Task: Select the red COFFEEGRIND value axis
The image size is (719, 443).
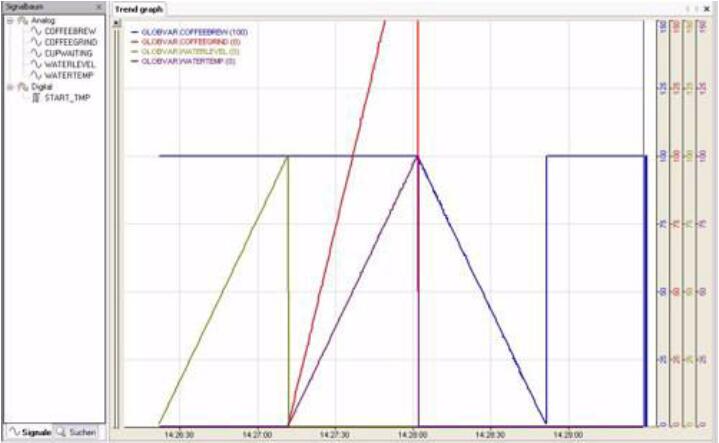Action: pos(676,223)
